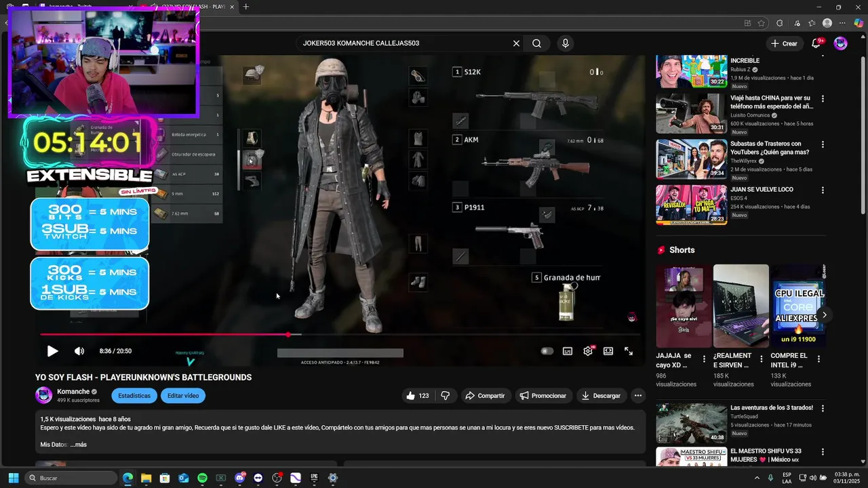The width and height of the screenshot is (868, 488).
Task: Switch to theater mode view
Action: pos(608,351)
